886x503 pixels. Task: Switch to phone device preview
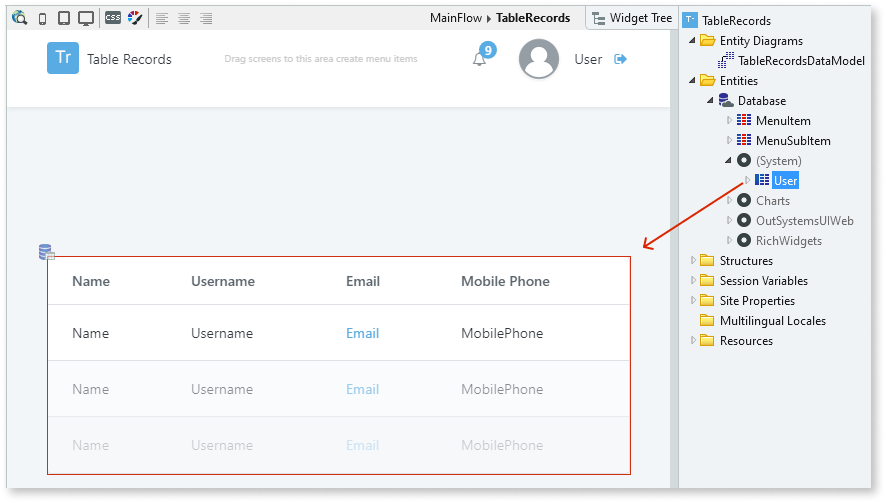tap(42, 18)
